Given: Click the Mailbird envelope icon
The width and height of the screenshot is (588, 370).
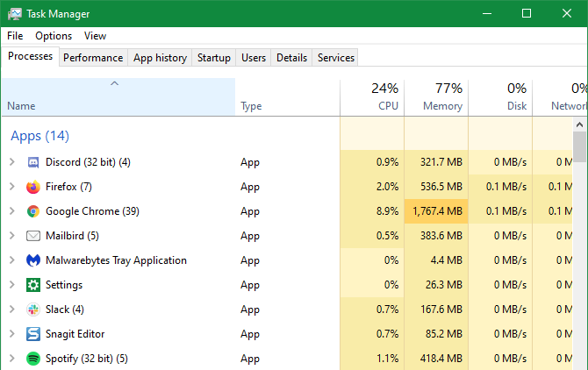Looking at the screenshot, I should click(x=33, y=236).
